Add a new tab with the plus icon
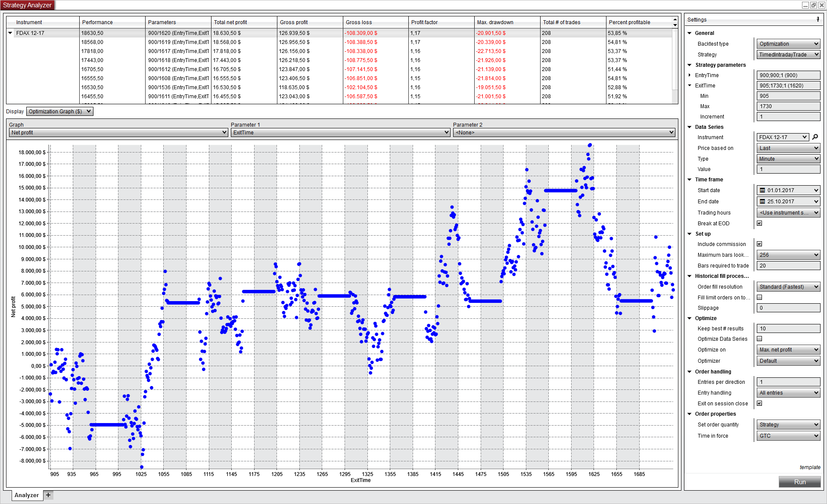This screenshot has height=504, width=827. pyautogui.click(x=48, y=495)
